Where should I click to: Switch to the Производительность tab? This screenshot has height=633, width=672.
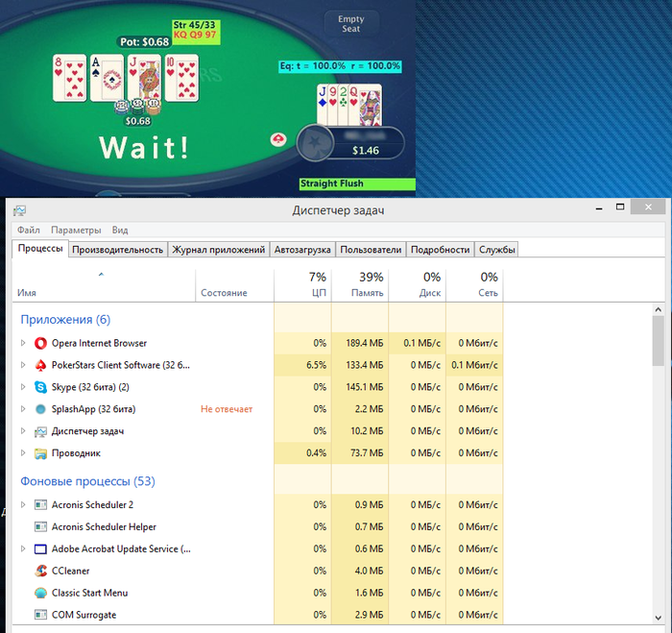[x=117, y=250]
